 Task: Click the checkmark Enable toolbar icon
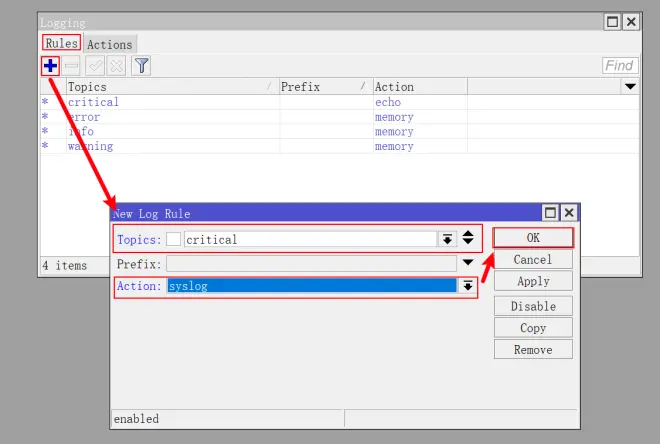[95, 66]
